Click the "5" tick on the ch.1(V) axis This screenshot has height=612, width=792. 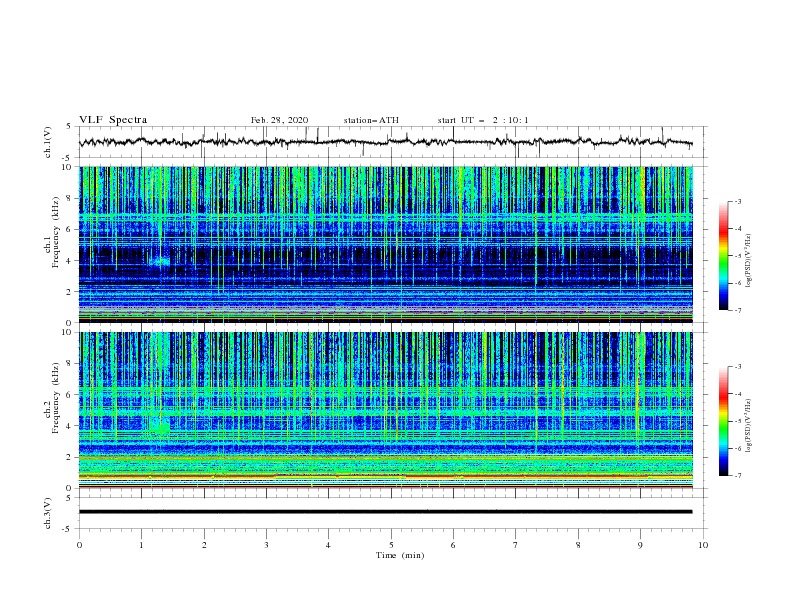pyautogui.click(x=70, y=126)
